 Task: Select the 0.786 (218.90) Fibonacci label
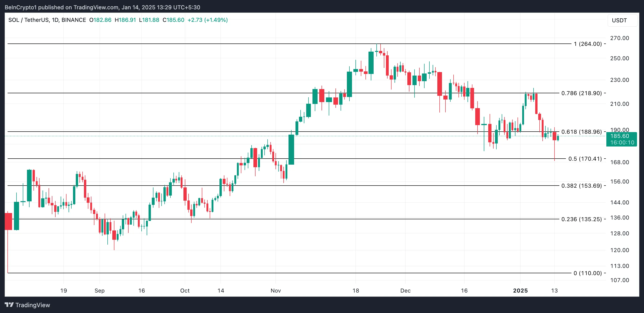pos(581,93)
